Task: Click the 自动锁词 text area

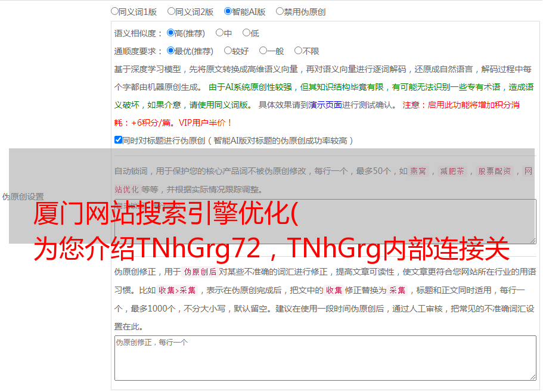Action: [x=325, y=222]
